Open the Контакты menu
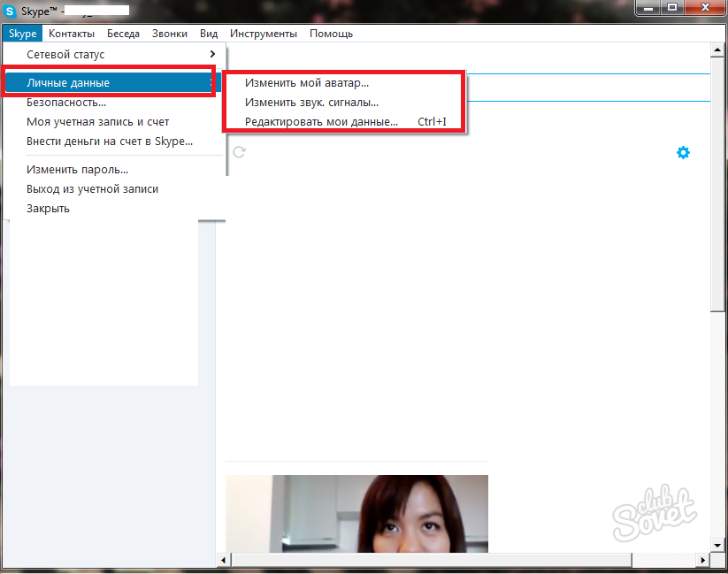This screenshot has width=728, height=574. point(72,34)
